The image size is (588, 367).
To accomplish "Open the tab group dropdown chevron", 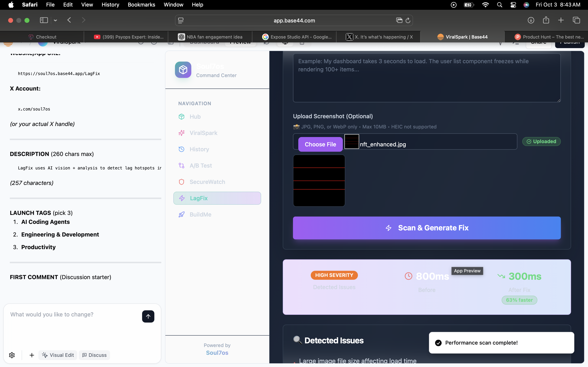I will coord(55,20).
